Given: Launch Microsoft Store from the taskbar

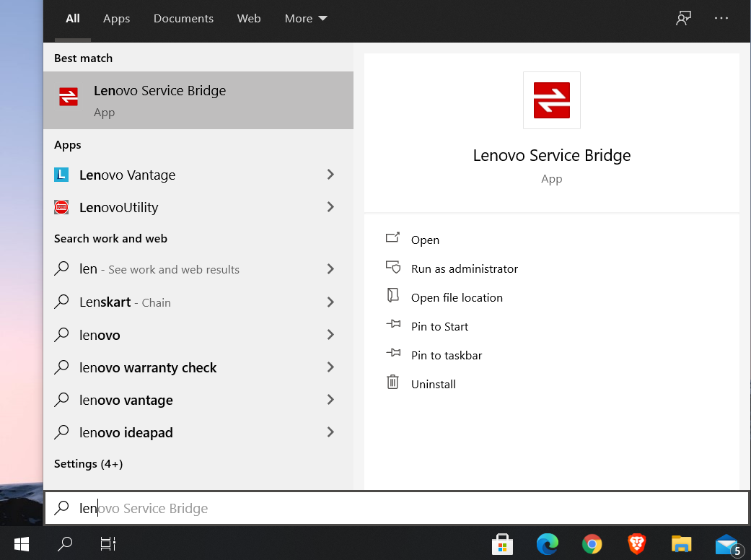Looking at the screenshot, I should [x=502, y=544].
